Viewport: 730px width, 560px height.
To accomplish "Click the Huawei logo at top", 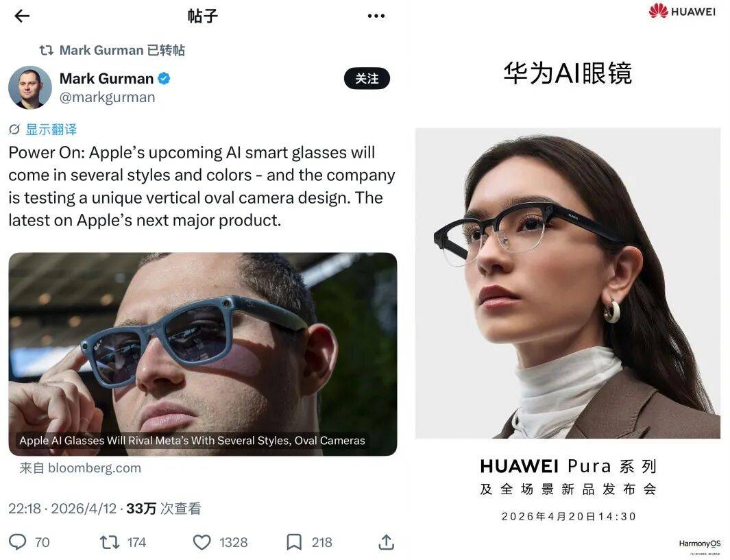I will pos(682,11).
